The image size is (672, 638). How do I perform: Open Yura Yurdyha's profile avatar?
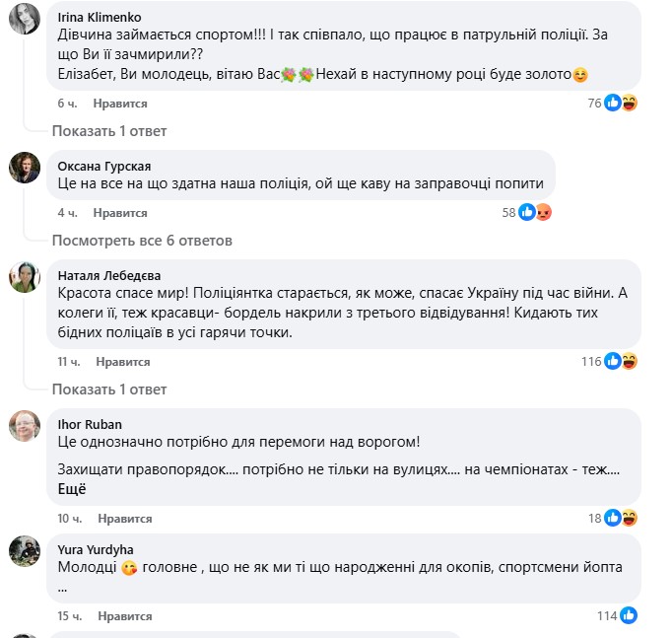coord(24,551)
